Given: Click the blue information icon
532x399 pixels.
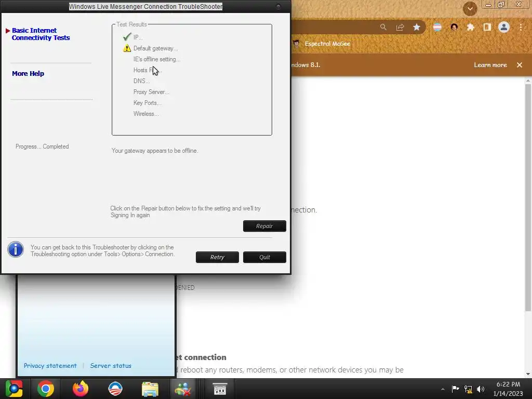Looking at the screenshot, I should 16,250.
